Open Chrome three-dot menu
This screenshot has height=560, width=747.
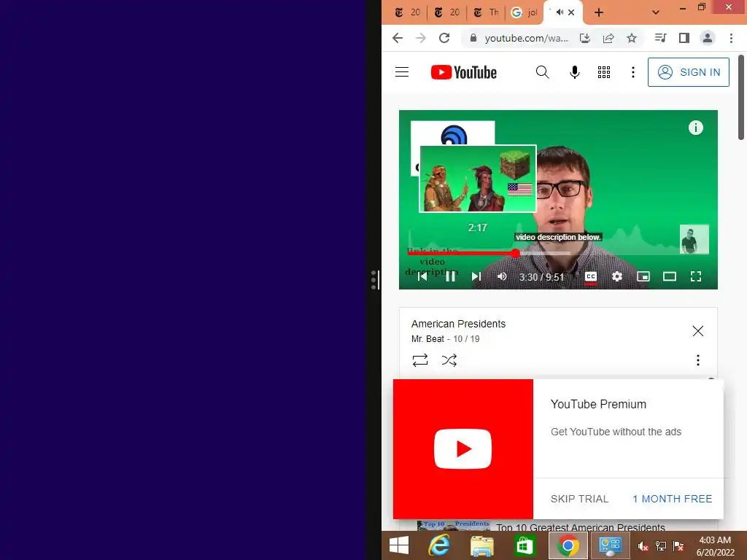731,38
